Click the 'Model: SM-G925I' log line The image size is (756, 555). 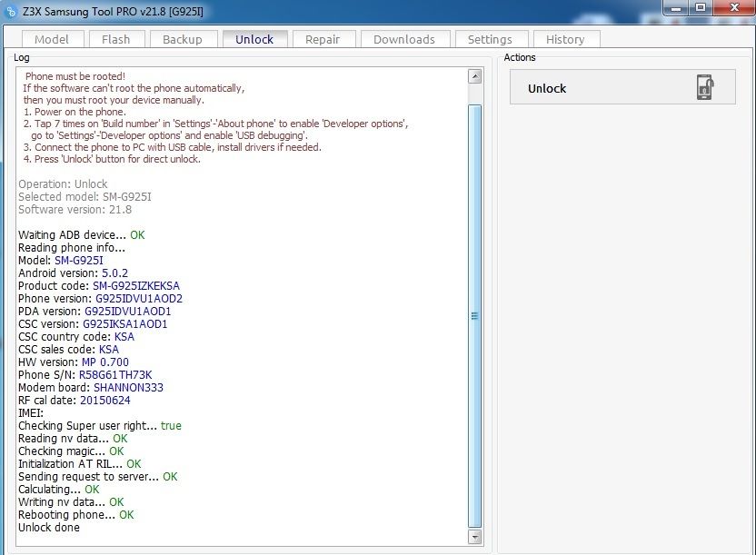pos(61,261)
